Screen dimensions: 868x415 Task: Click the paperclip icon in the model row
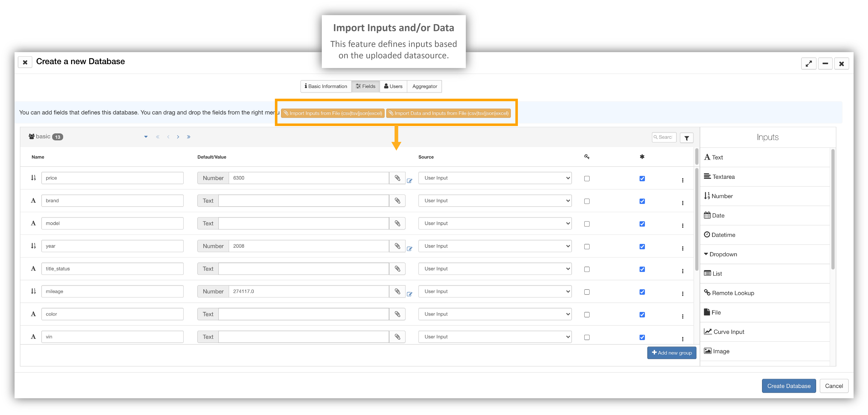click(397, 223)
